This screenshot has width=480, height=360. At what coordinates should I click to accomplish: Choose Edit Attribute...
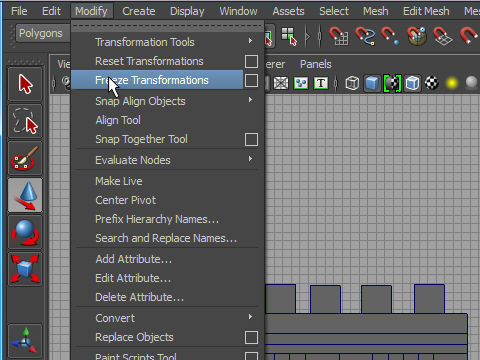pyautogui.click(x=133, y=278)
